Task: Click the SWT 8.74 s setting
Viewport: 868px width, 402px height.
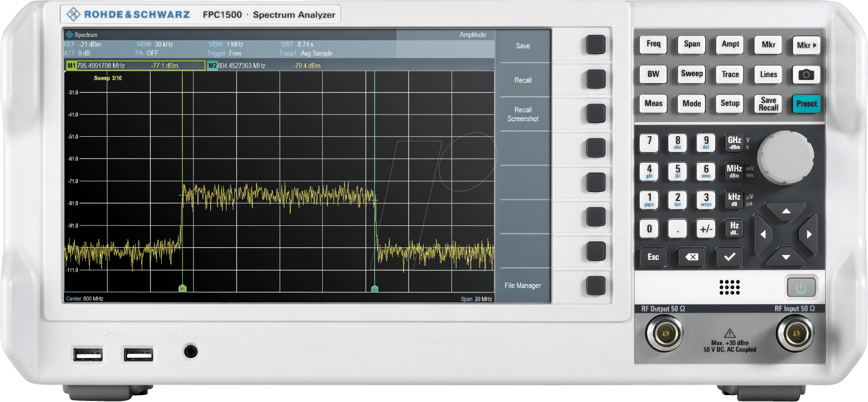Action: tap(297, 44)
